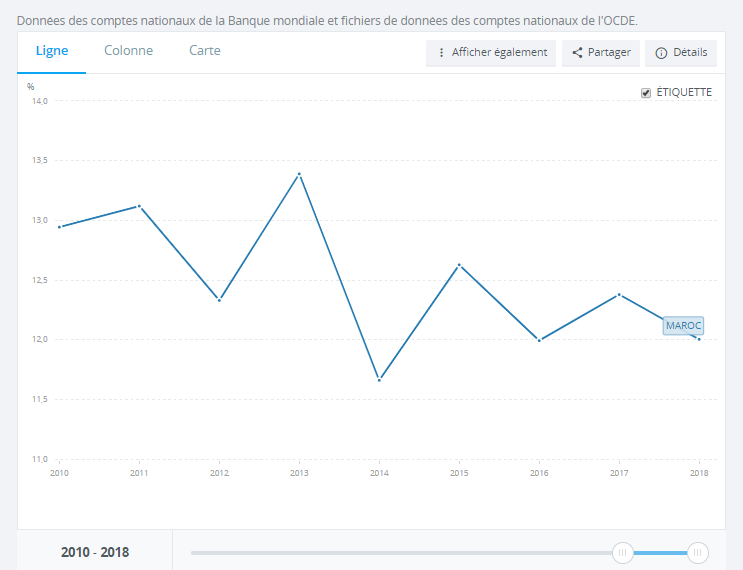743x570 pixels.
Task: Open the Colonne chart tab
Action: (129, 51)
